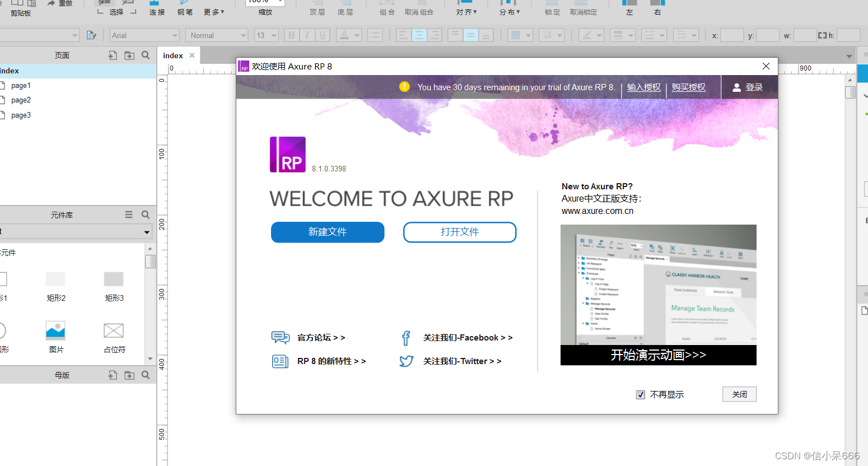The height and width of the screenshot is (466, 868).
Task: Click the w width input field
Action: (805, 35)
